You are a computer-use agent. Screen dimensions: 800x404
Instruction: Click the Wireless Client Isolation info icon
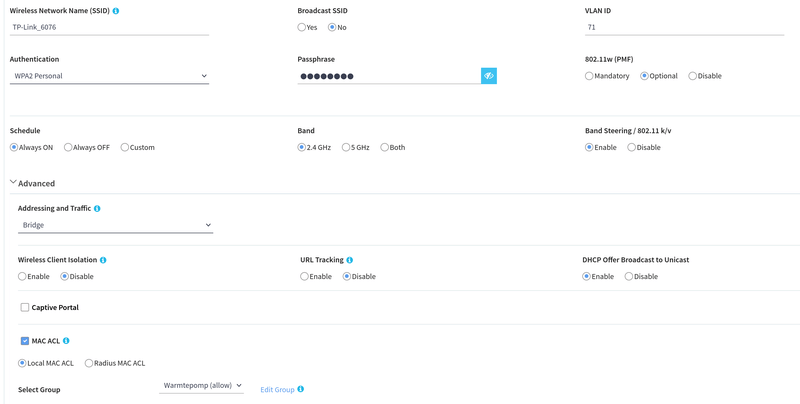click(103, 260)
